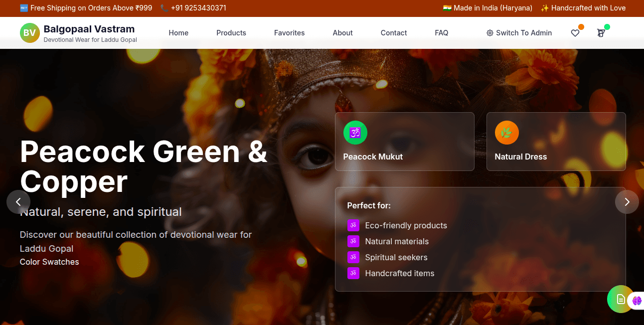Click the 'Spiritual seekers' list item

pyautogui.click(x=396, y=257)
